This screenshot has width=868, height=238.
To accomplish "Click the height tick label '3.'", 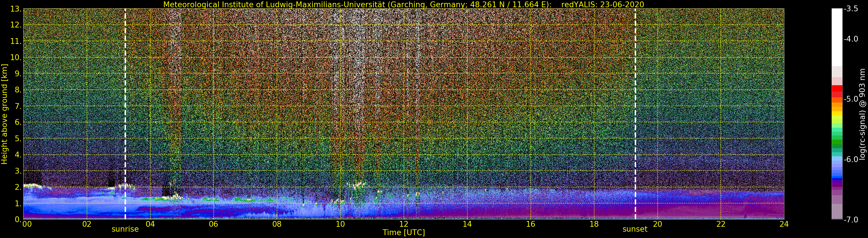I will (18, 171).
